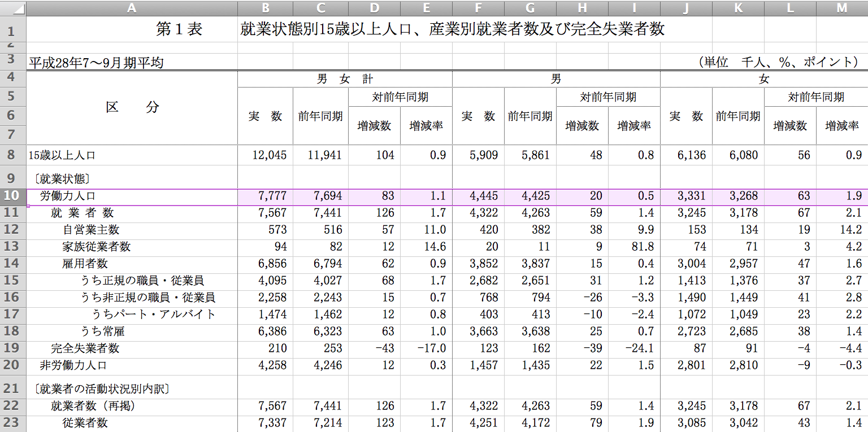Select column L header
This screenshot has height=432, width=868.
790,8
